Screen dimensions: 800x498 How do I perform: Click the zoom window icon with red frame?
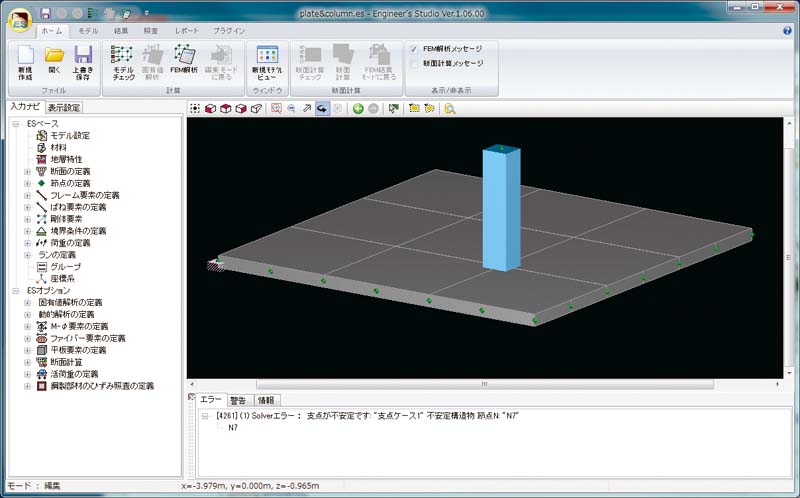click(276, 108)
